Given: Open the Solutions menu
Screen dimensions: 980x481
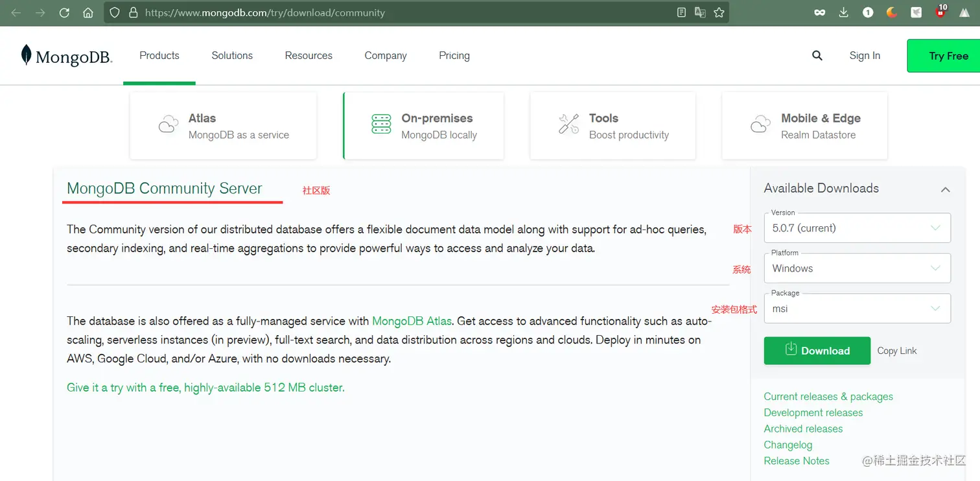Looking at the screenshot, I should pyautogui.click(x=232, y=56).
